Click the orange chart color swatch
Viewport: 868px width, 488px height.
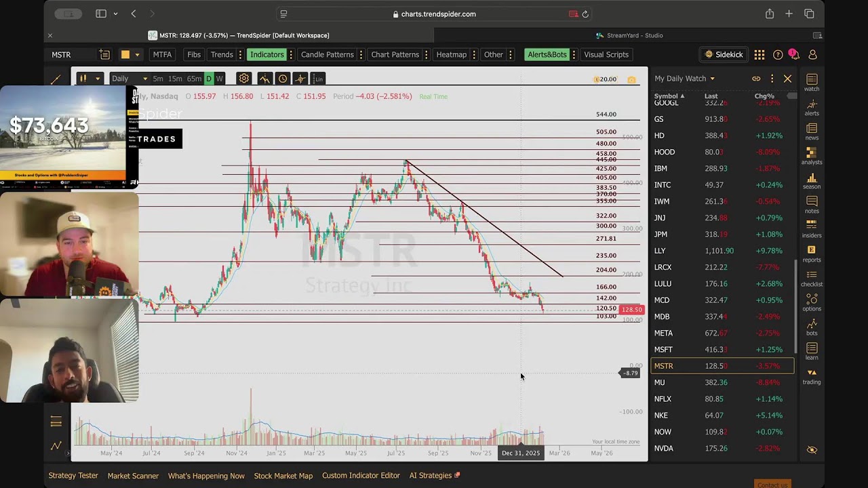(125, 55)
